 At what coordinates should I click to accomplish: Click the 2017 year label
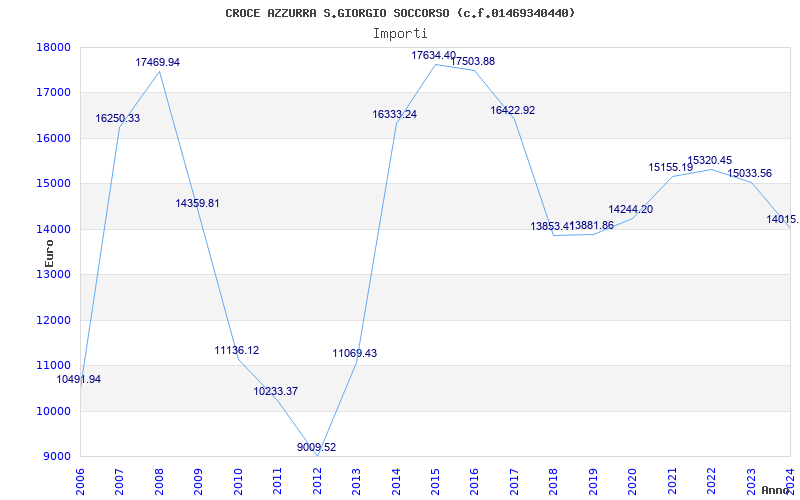[514, 481]
